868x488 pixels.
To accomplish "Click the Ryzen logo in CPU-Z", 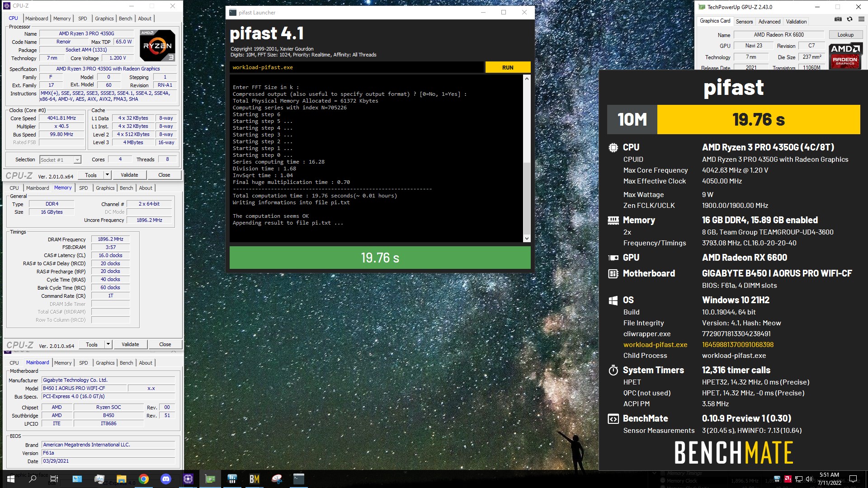I will click(157, 46).
